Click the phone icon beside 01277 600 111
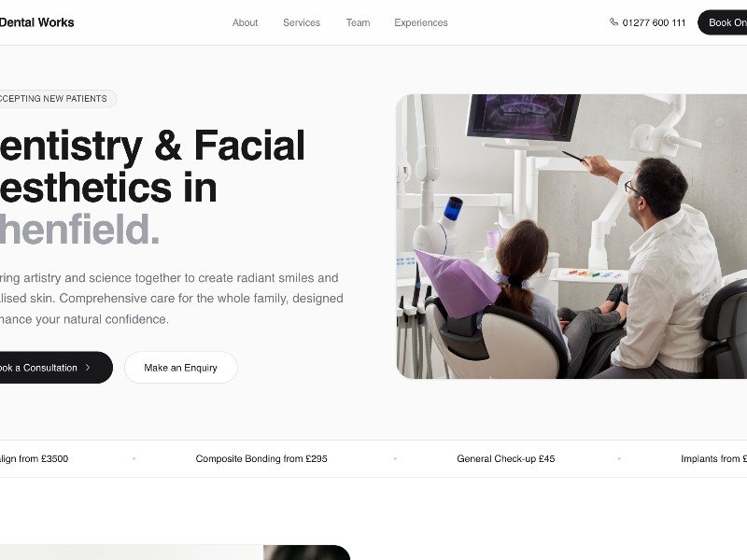The width and height of the screenshot is (747, 560). click(x=613, y=21)
